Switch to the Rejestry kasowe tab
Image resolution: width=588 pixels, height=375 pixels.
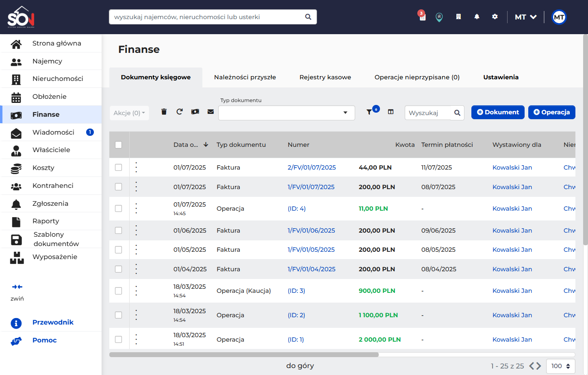[x=325, y=77]
